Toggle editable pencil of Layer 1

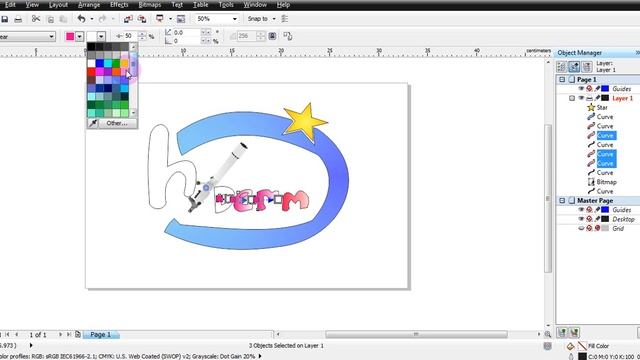597,98
